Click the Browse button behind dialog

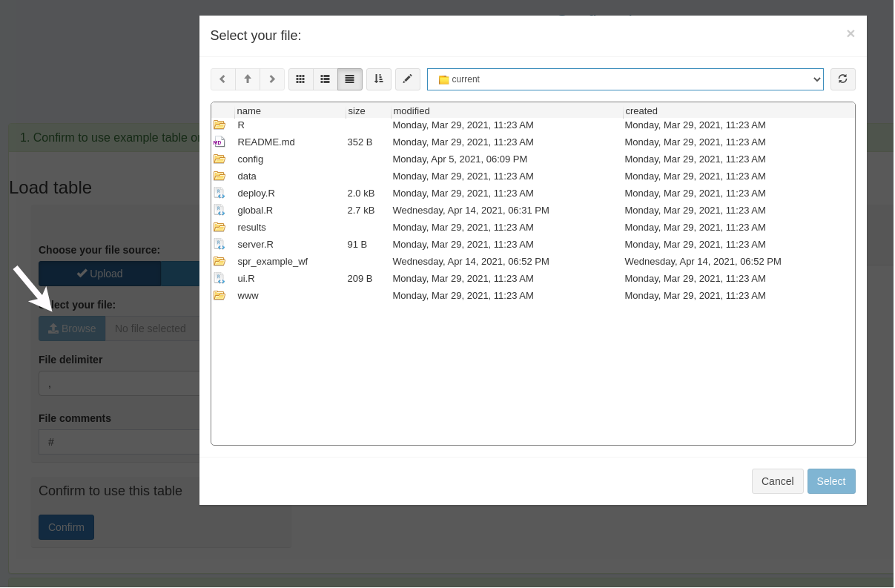coord(72,328)
